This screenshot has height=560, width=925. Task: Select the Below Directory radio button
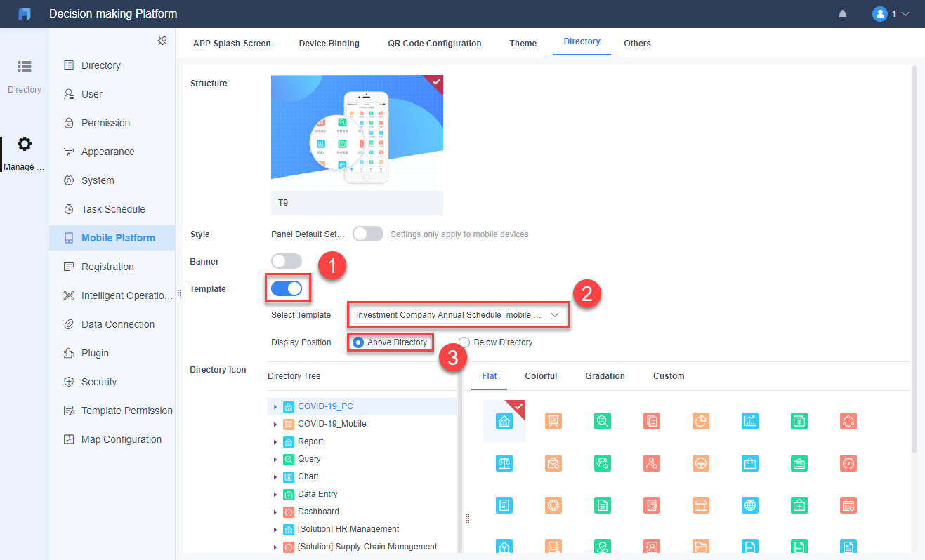(464, 342)
